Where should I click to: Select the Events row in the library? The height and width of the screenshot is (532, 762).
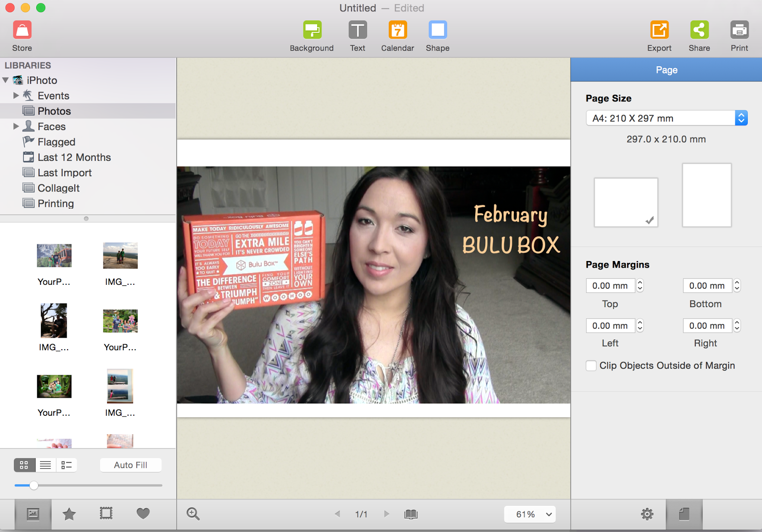(x=88, y=96)
